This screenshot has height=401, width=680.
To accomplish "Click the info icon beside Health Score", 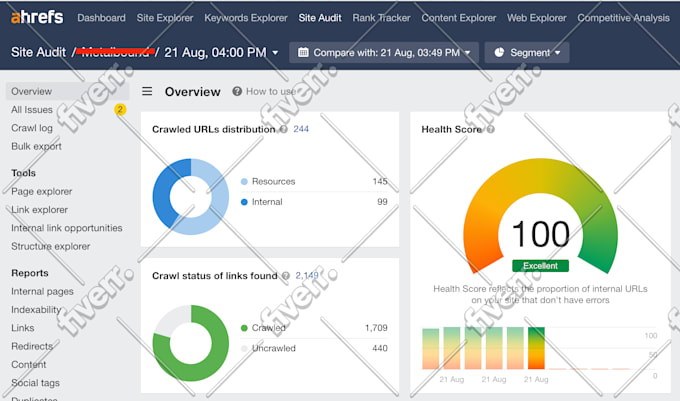I will [x=490, y=129].
